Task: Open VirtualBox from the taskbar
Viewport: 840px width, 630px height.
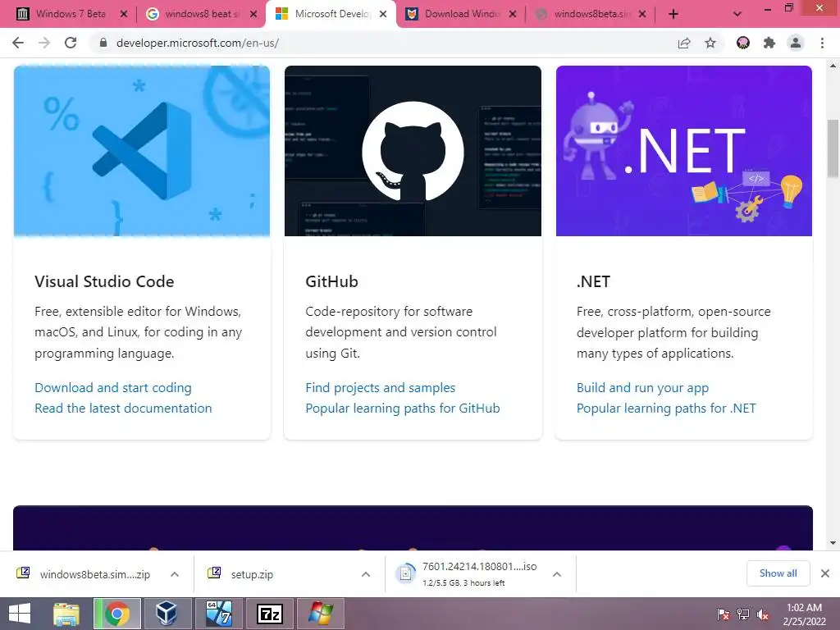Action: point(167,614)
